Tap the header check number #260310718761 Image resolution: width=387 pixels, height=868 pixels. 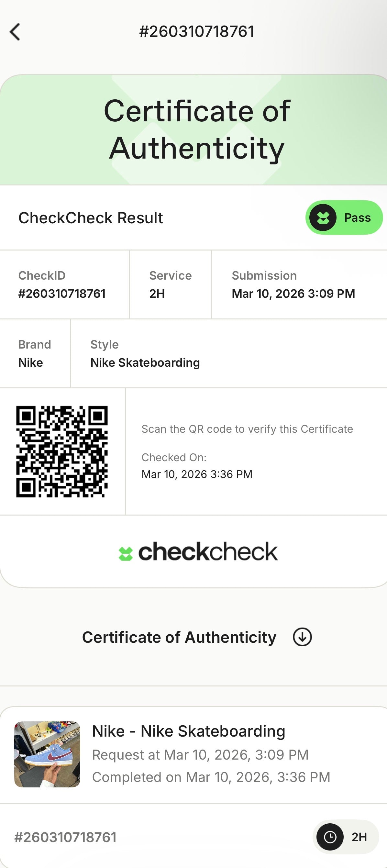click(x=197, y=32)
